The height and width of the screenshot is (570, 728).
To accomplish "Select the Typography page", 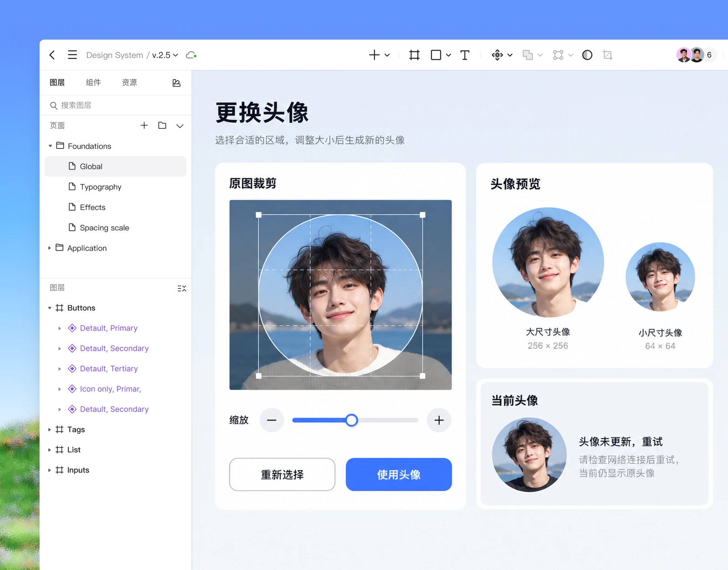I will coord(116,187).
